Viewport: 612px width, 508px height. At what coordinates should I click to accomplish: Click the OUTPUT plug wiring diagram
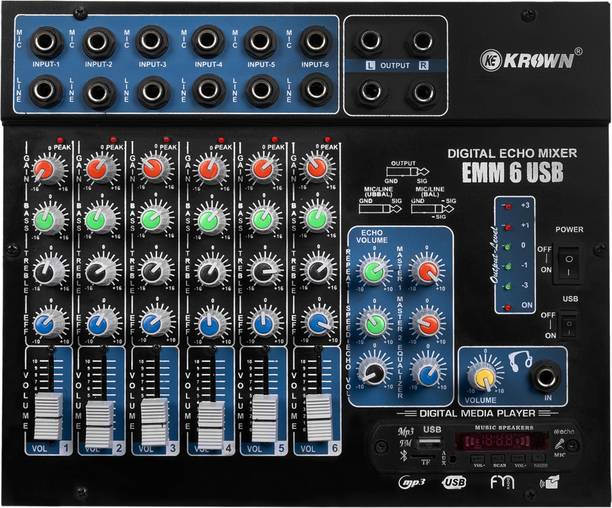pos(407,172)
